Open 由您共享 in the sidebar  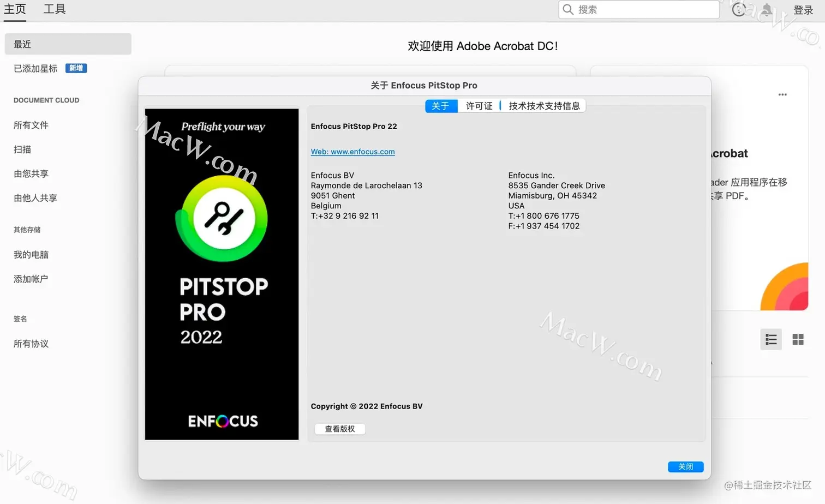(31, 173)
